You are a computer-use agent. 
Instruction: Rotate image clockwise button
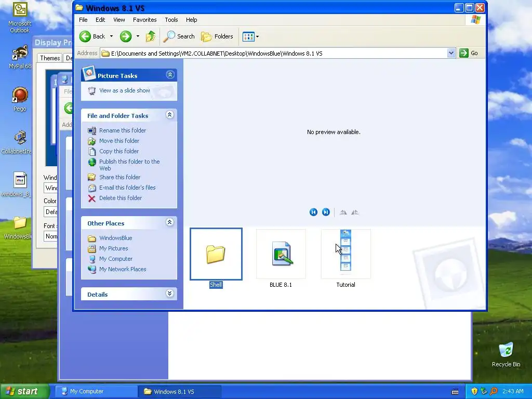(x=343, y=212)
